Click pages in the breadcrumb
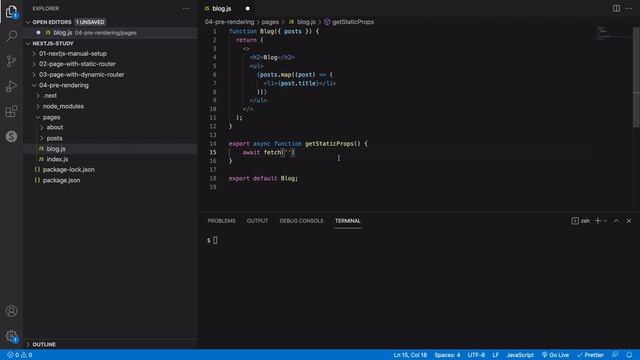Viewport: 640px width, 360px height. (270, 22)
